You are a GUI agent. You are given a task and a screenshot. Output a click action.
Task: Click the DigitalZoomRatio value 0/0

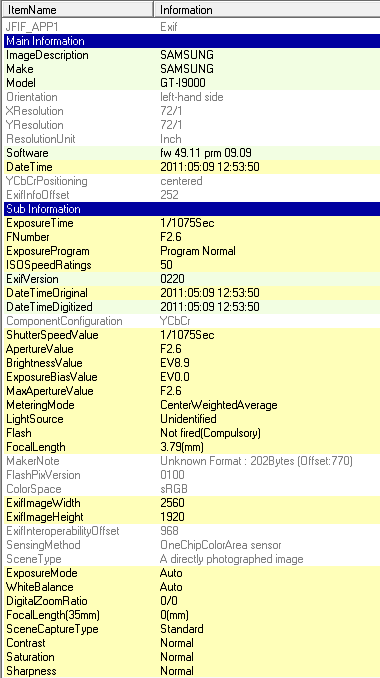point(169,601)
